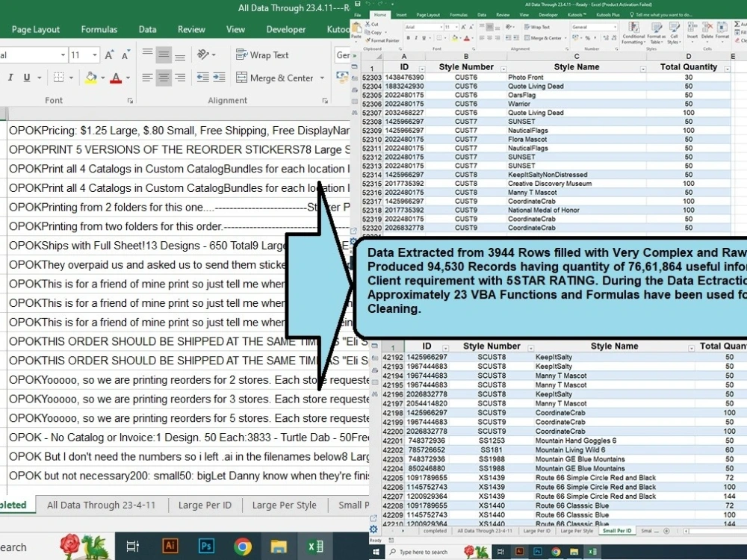
Task: Select Align Right in zoomed-in ribbon
Action: 179,78
